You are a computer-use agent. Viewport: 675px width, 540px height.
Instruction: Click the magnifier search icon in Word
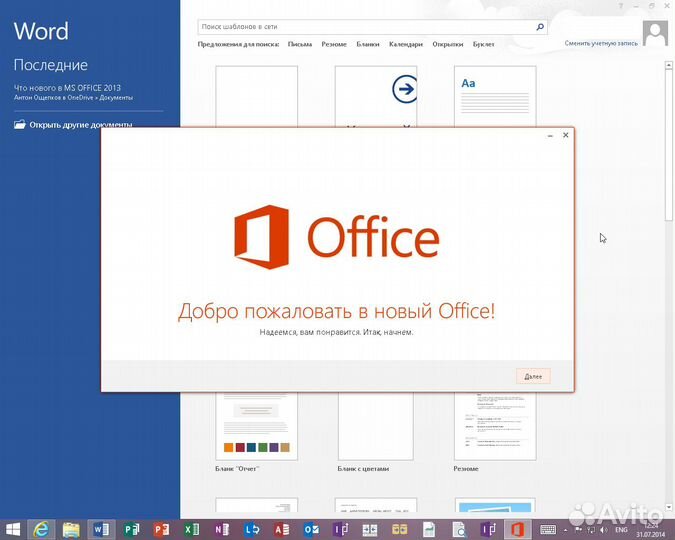click(540, 27)
